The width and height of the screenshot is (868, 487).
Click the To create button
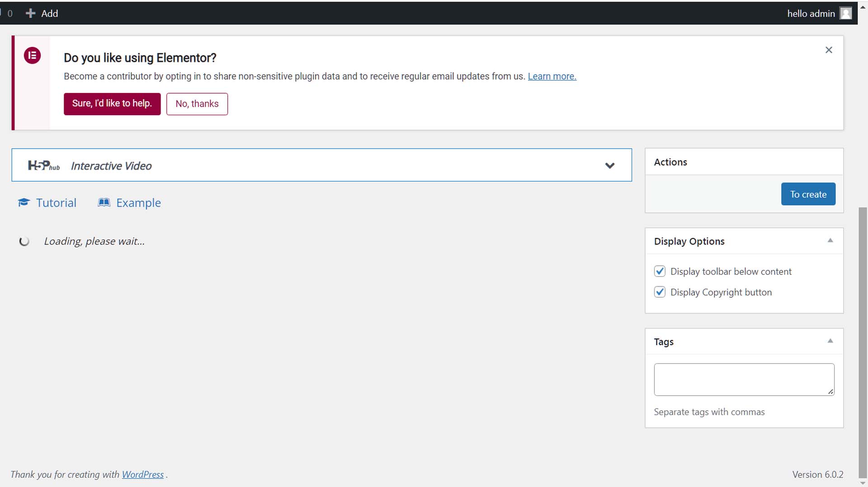point(808,194)
